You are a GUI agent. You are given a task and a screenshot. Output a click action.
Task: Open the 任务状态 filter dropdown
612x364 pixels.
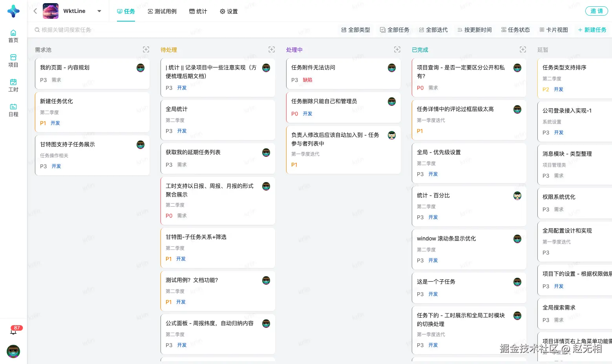click(x=515, y=30)
